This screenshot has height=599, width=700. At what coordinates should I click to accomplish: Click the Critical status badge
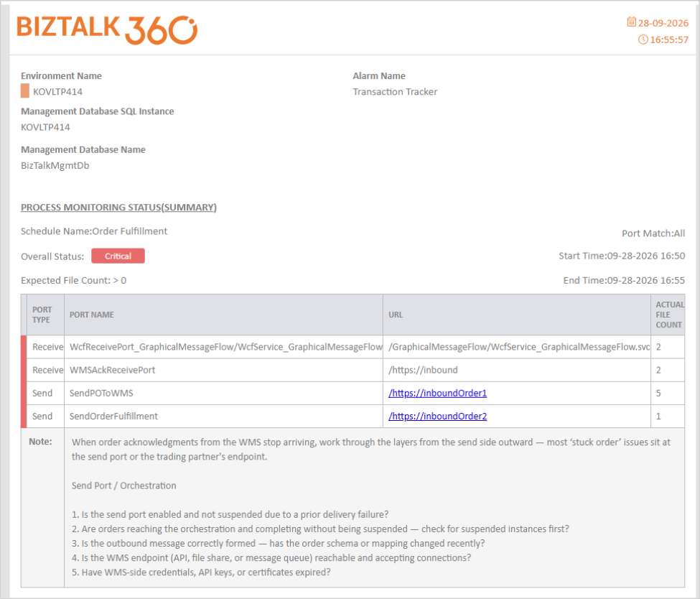(x=118, y=256)
